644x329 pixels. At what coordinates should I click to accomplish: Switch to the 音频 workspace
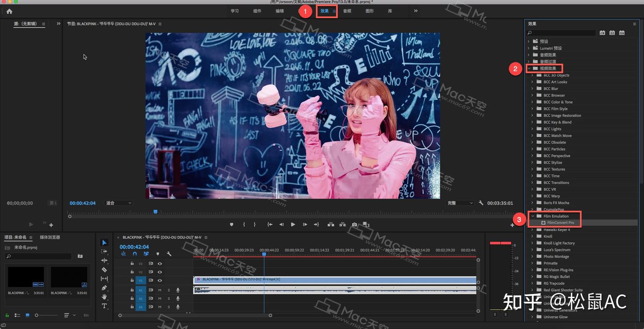click(347, 11)
